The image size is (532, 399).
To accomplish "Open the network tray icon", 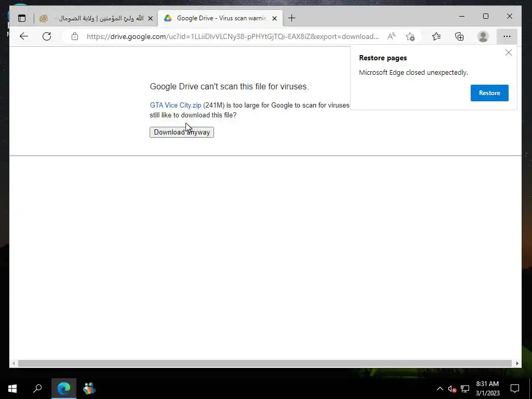I will click(465, 389).
